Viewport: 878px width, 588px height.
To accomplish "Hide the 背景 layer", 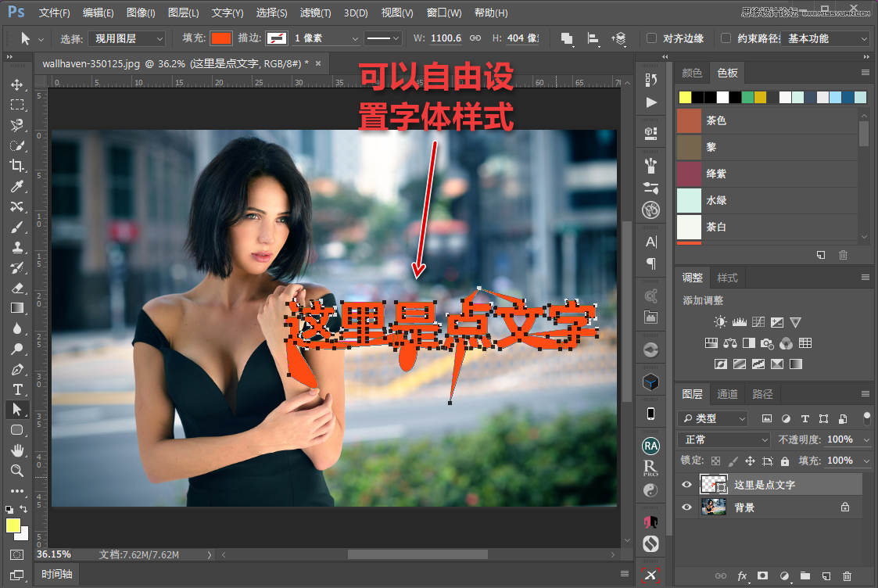I will [x=686, y=507].
